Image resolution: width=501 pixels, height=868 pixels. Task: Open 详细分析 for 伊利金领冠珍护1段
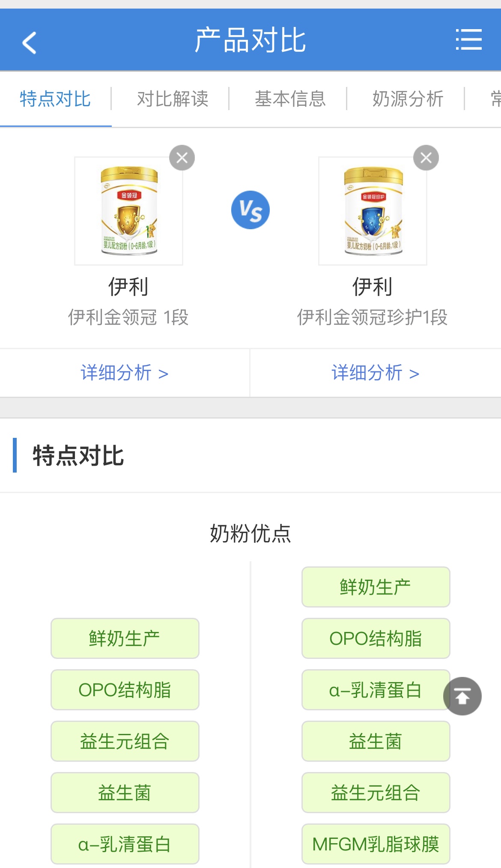(375, 373)
